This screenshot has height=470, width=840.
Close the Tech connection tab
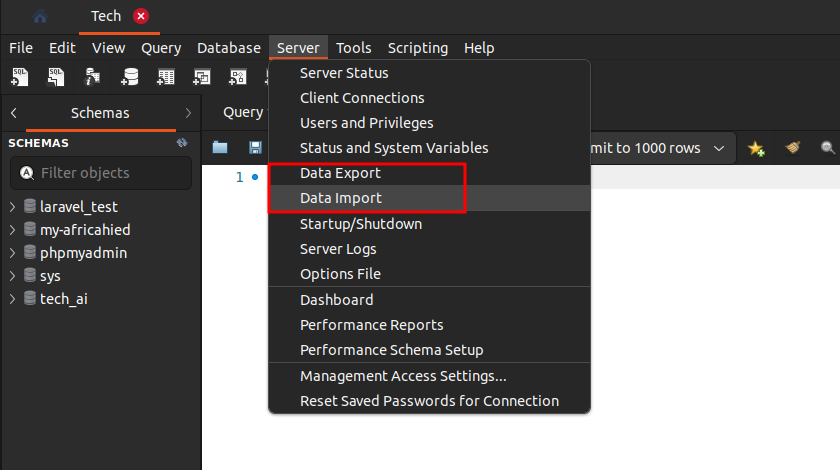[141, 16]
